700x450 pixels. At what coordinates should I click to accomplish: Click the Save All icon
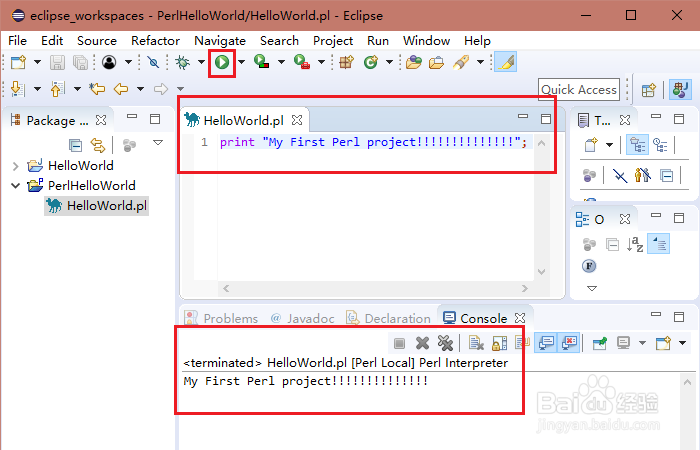click(x=80, y=62)
